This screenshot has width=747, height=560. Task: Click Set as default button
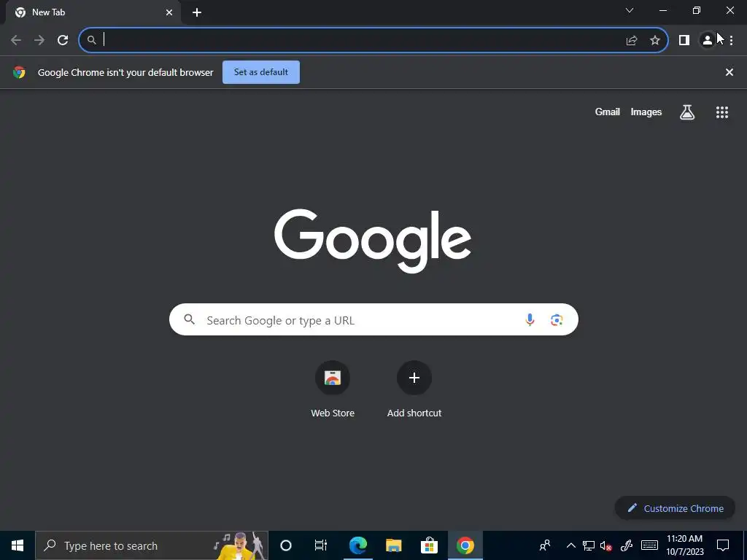click(x=261, y=72)
